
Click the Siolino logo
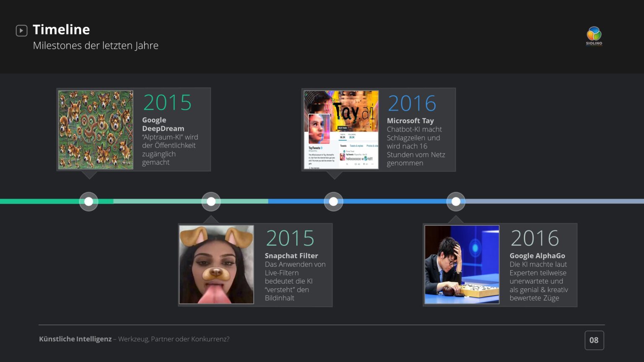[594, 36]
